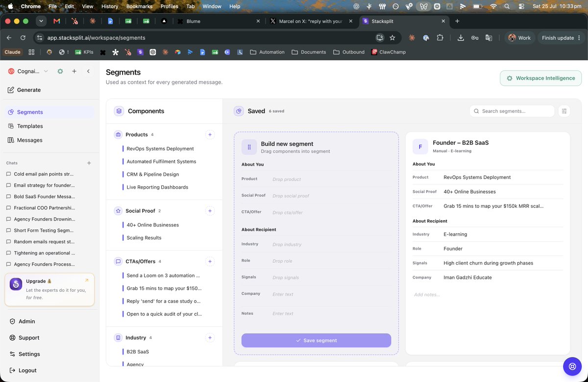The height and width of the screenshot is (382, 588).
Task: Expand the Chrome tab search dropdown
Action: coord(41,21)
